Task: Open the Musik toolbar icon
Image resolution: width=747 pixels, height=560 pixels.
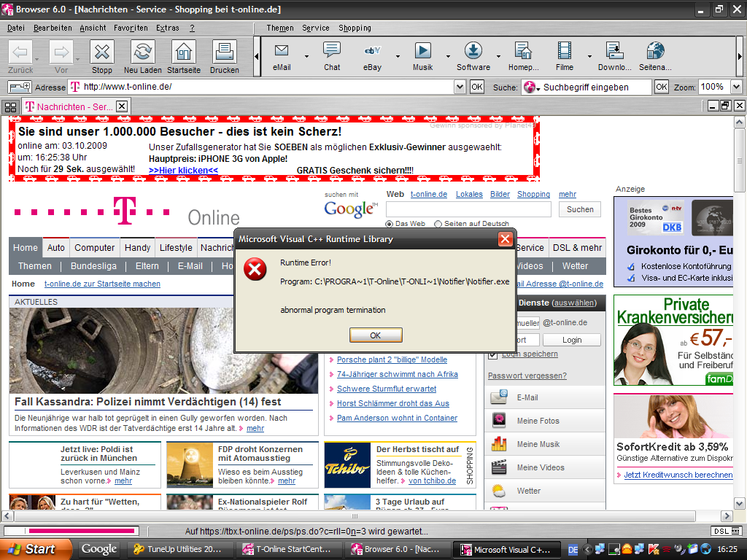Action: coord(423,50)
